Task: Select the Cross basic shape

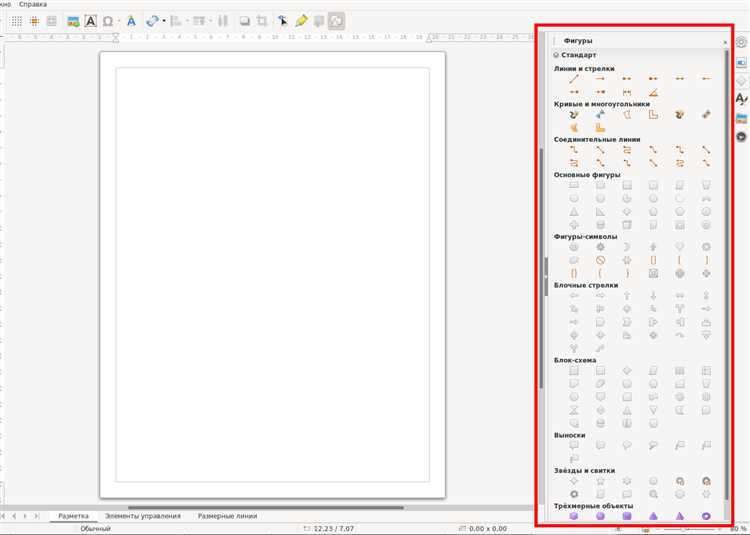Action: tap(574, 225)
